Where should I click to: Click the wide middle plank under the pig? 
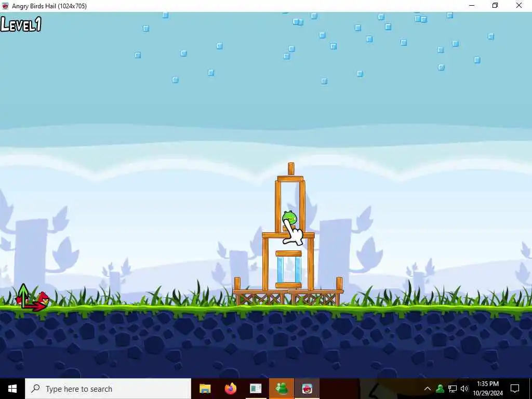tap(288, 235)
